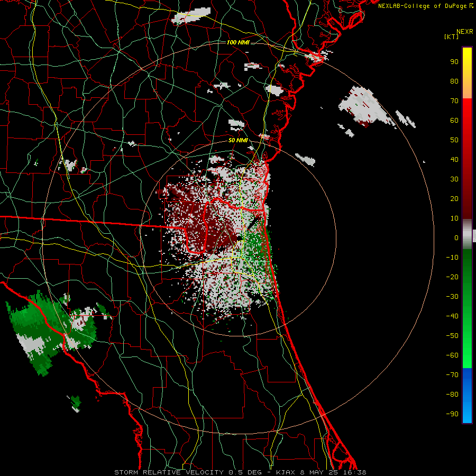Click the Storm Relative Velocity caption at bottom
Image resolution: width=476 pixels, height=476 pixels.
coord(240,472)
